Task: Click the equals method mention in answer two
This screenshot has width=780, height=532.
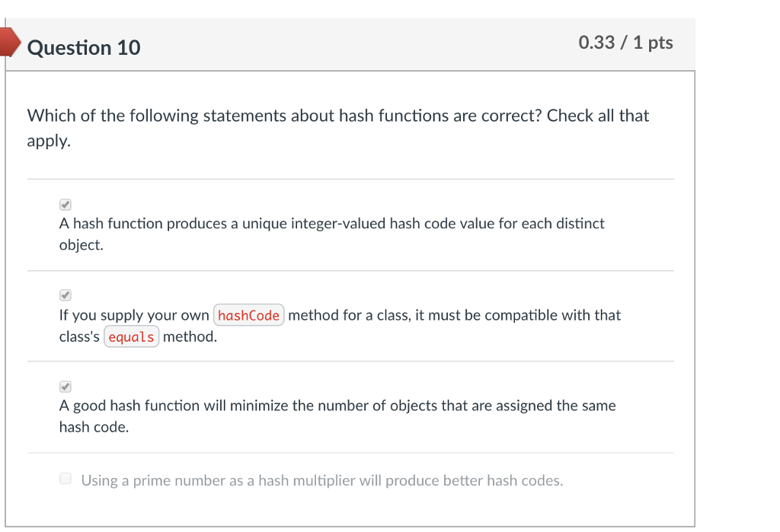Action: 131,336
